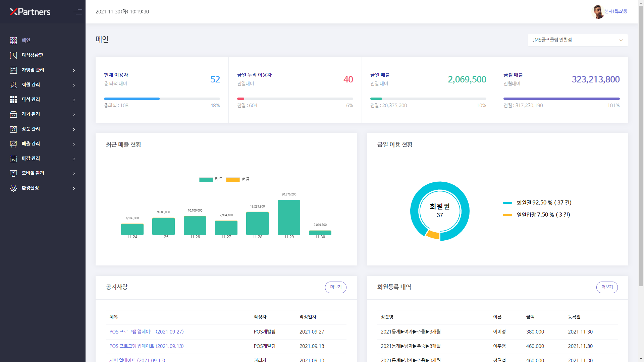Click the 마감 관리 calendar icon

[x=13, y=159]
